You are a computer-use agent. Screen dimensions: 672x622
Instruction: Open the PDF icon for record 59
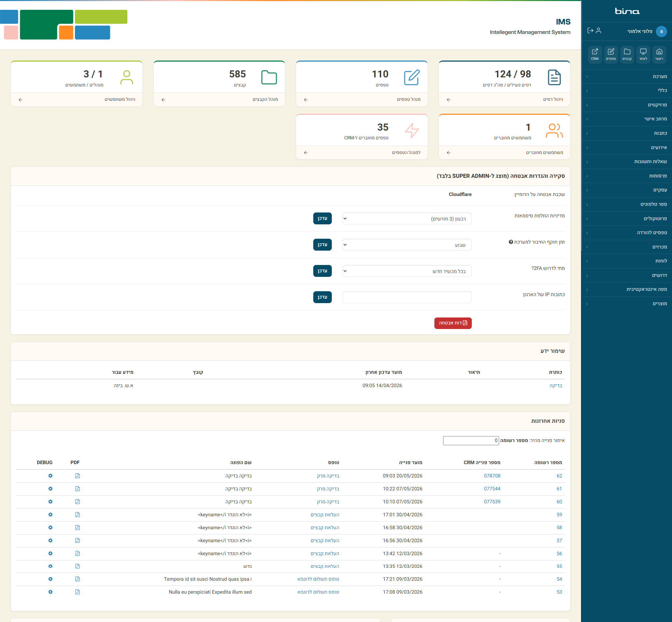[77, 515]
